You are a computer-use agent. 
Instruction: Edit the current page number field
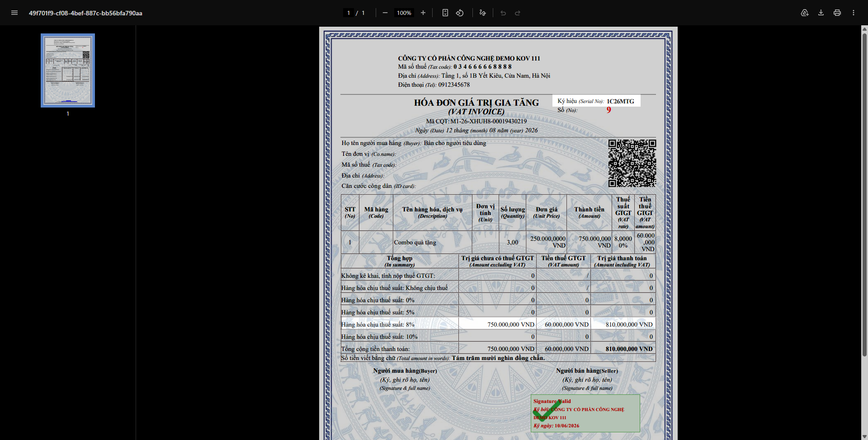[x=349, y=13]
